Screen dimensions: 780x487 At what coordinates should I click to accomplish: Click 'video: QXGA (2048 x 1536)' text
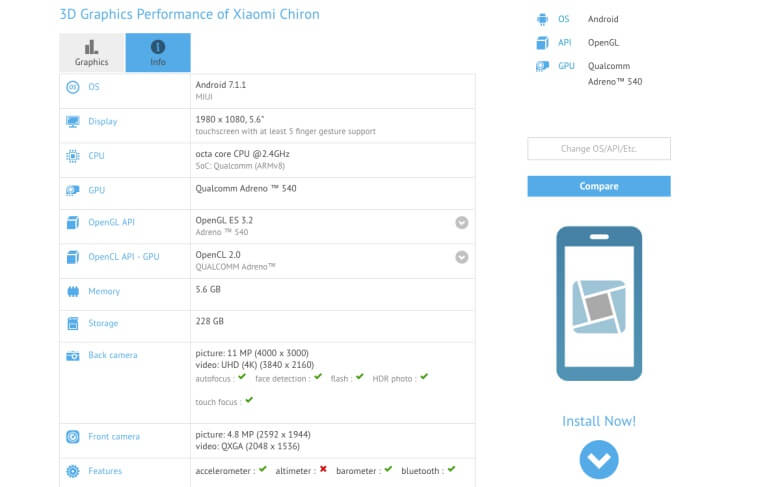pos(248,447)
